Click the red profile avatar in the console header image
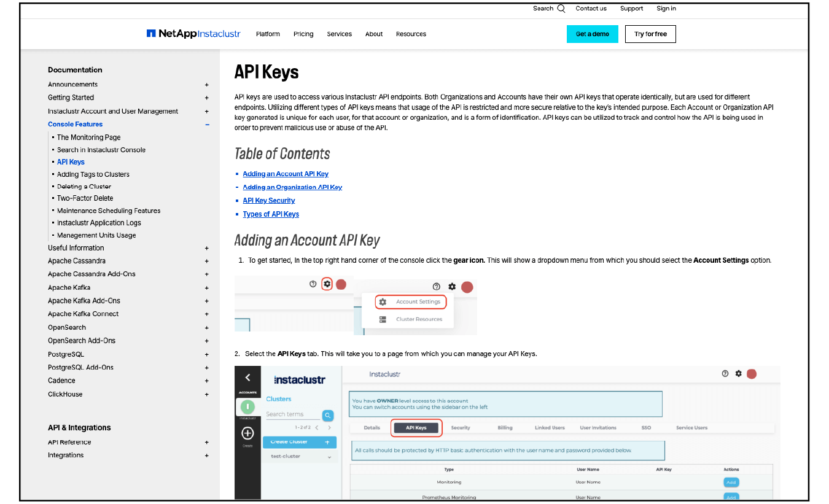 (x=752, y=373)
